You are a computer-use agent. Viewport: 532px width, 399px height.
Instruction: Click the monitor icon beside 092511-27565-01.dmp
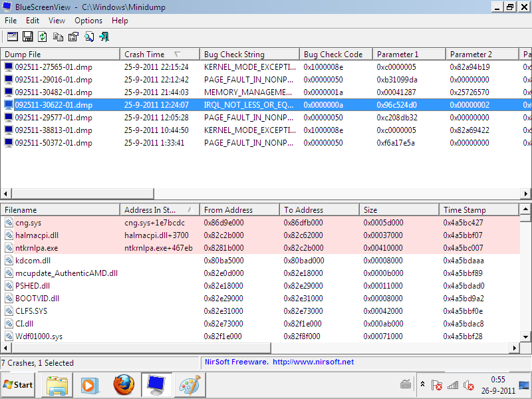(9, 67)
